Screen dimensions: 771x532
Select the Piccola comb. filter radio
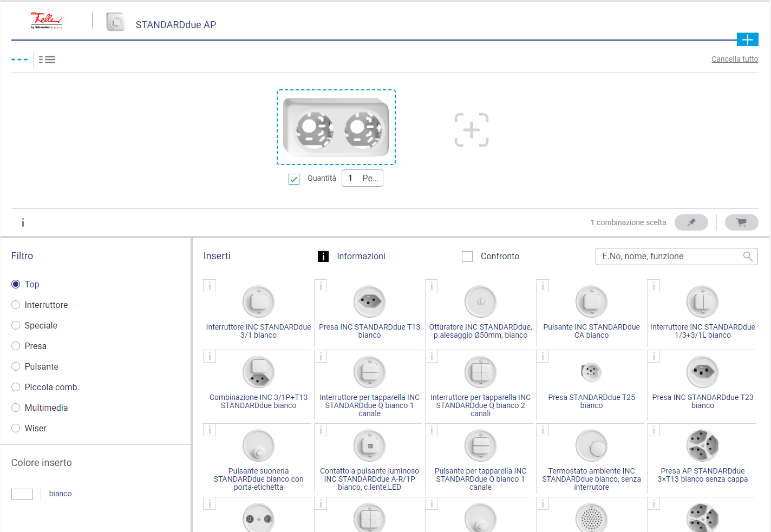pos(16,387)
